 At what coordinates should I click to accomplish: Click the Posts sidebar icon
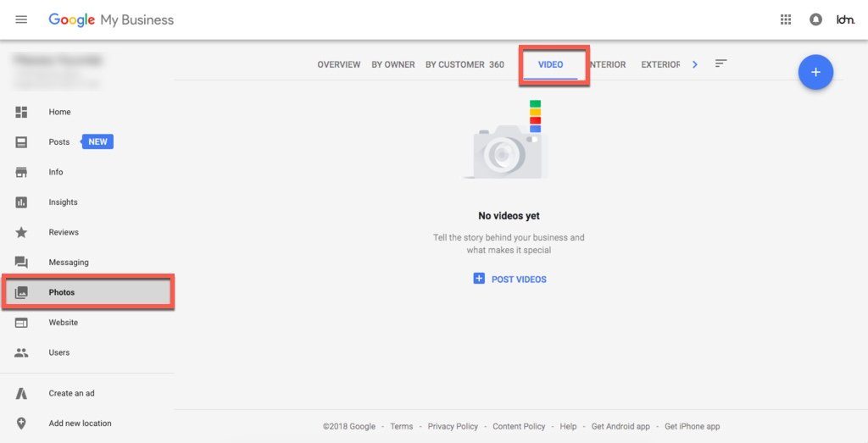coord(21,142)
